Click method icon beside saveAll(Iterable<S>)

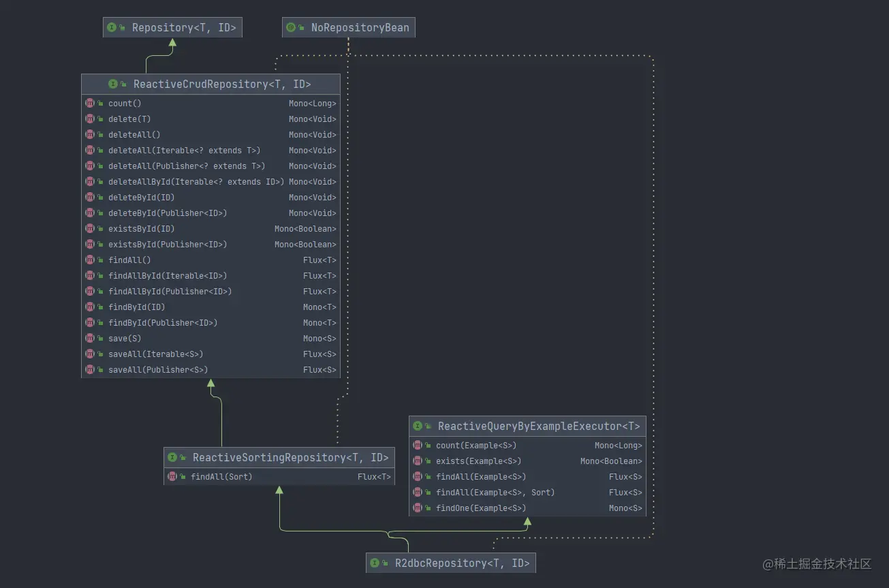90,354
